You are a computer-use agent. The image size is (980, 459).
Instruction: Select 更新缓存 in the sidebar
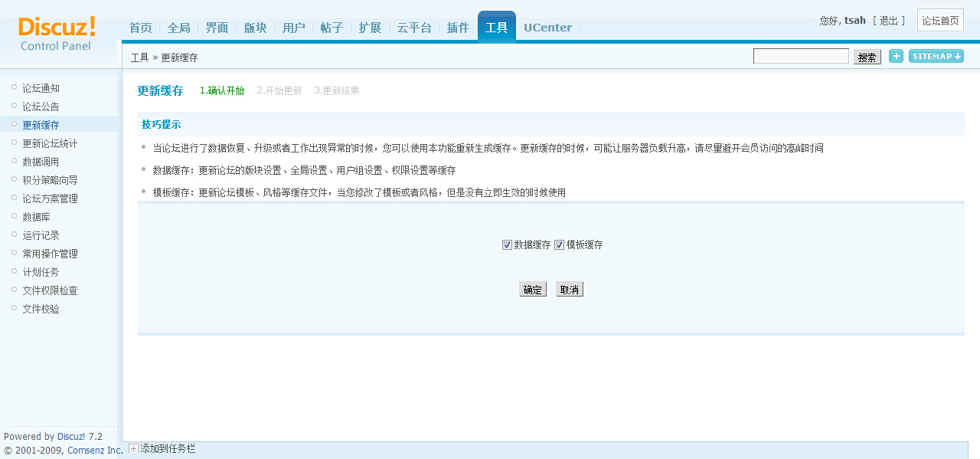41,125
